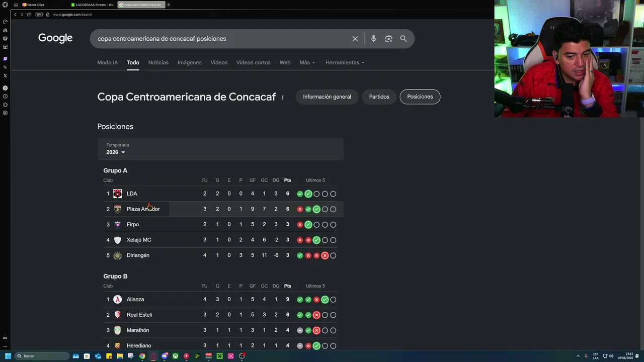Open the Diriangén team row
Image resolution: width=644 pixels, height=362 pixels.
click(x=220, y=255)
